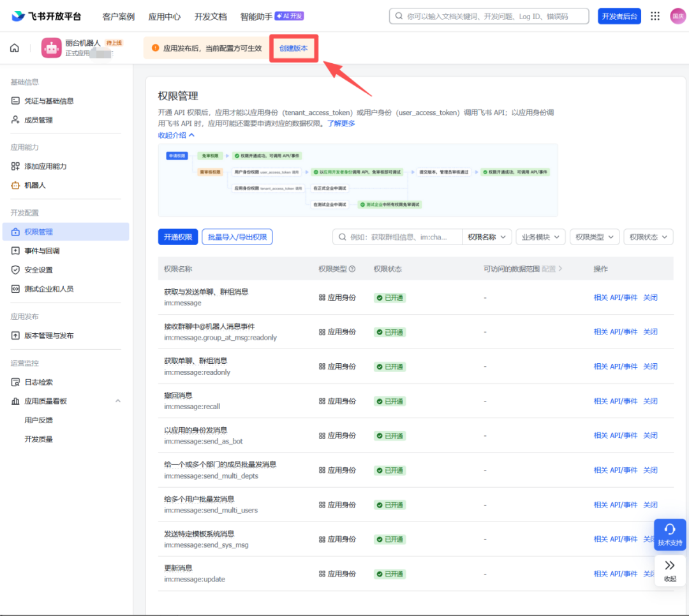The image size is (689, 616).
Task: Click the home icon in breadcrumb bar
Action: coord(15,48)
